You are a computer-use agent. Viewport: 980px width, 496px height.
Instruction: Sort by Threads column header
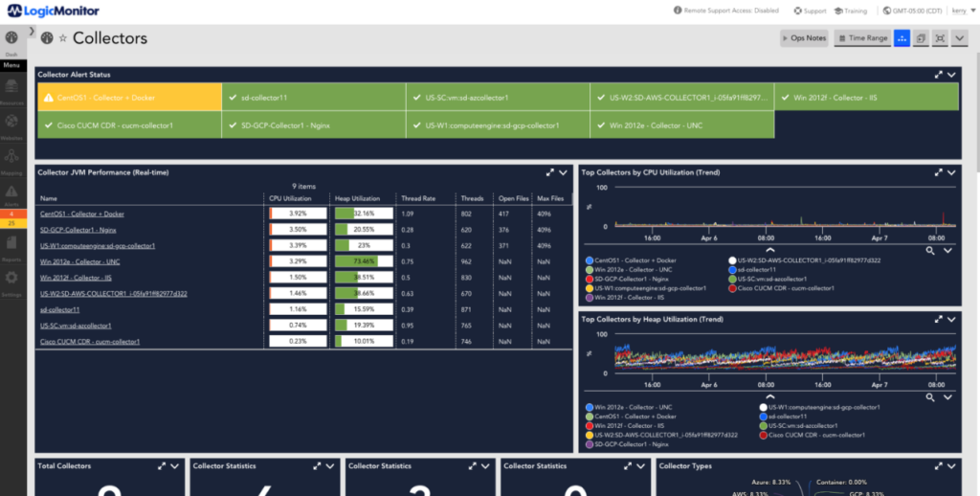coord(472,198)
